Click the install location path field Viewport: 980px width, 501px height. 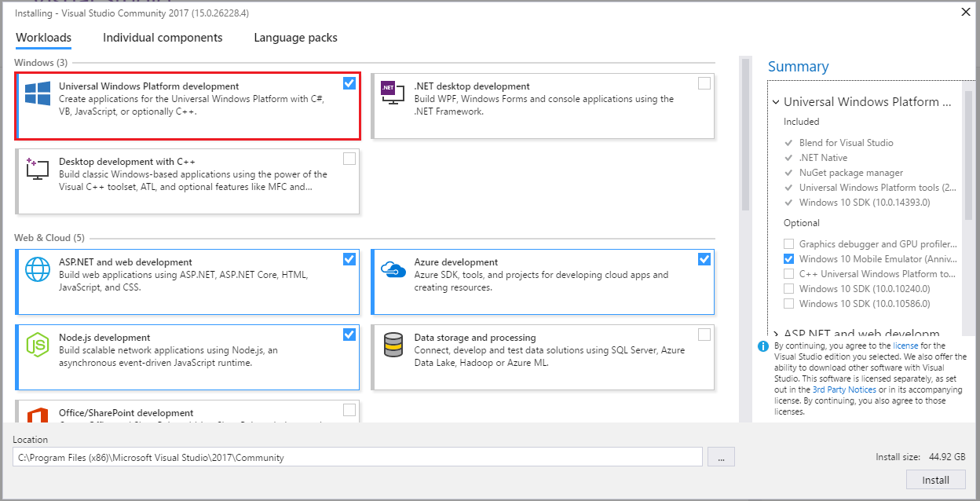point(357,457)
